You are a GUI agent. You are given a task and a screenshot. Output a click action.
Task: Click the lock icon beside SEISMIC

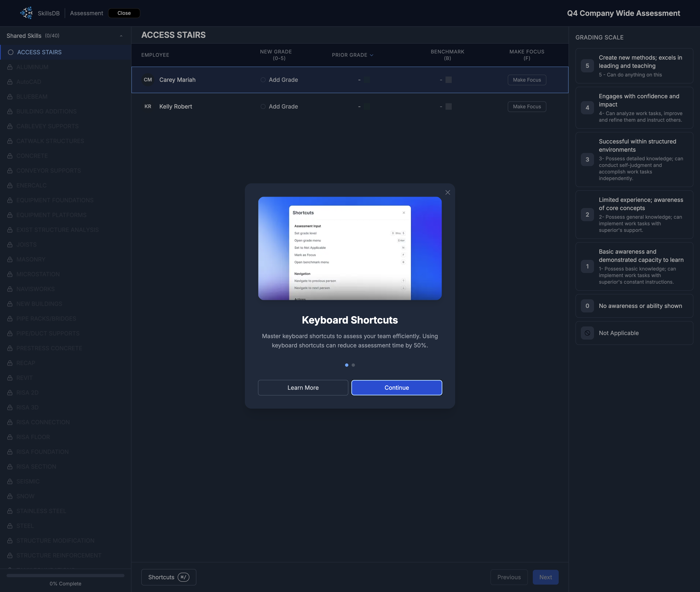(x=10, y=481)
